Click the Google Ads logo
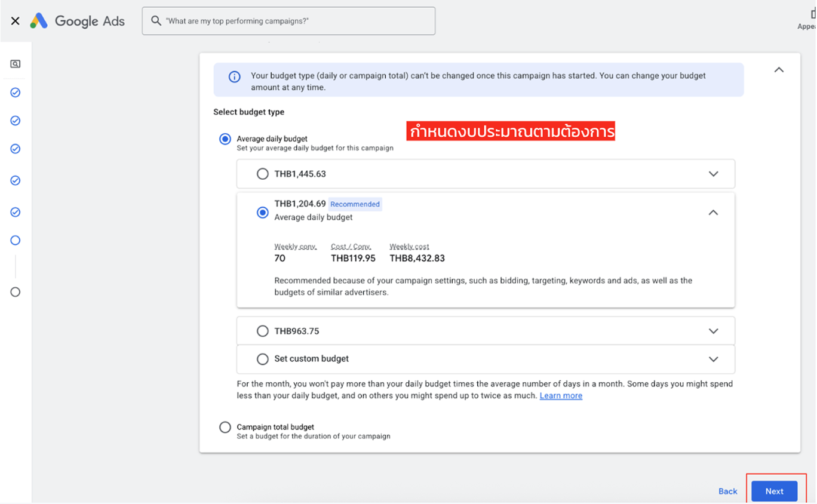The image size is (817, 504). pos(78,21)
